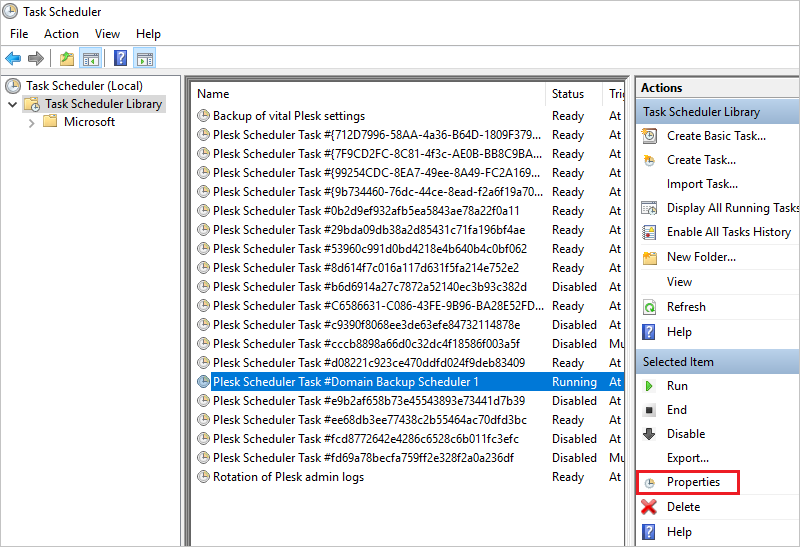Click the Forward arrow toolbar icon

(36, 58)
